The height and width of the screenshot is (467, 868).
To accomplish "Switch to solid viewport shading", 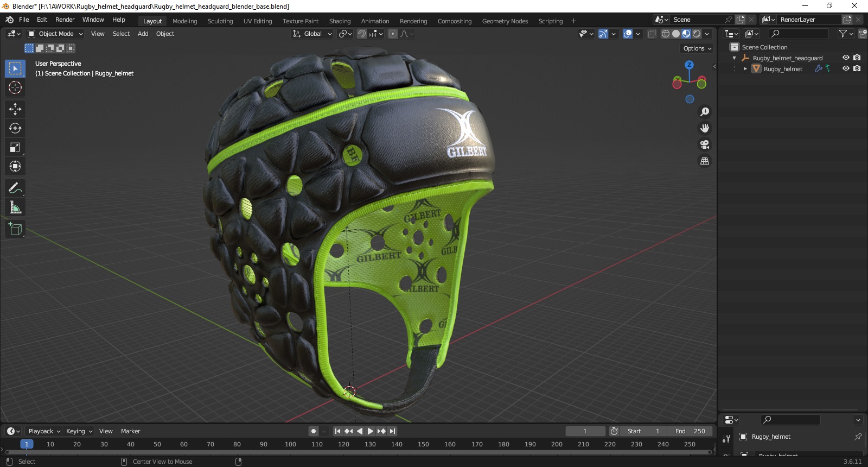I will (x=676, y=34).
